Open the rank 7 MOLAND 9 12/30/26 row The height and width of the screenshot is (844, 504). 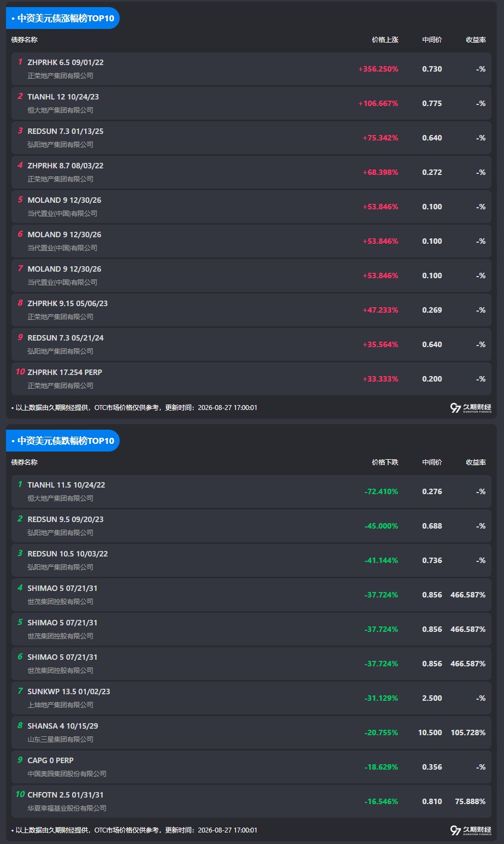(x=251, y=276)
